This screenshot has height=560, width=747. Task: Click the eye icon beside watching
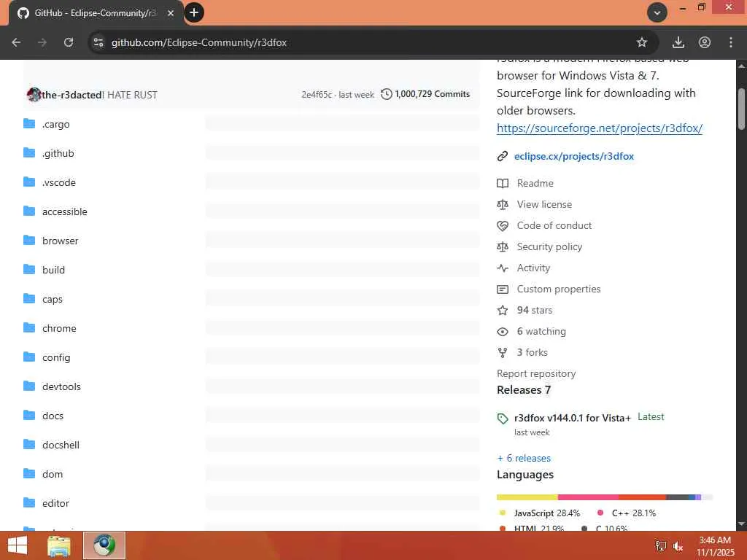[x=503, y=332]
